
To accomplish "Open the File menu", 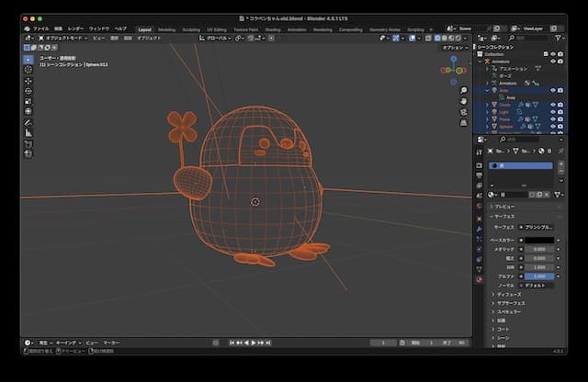I will coord(40,28).
